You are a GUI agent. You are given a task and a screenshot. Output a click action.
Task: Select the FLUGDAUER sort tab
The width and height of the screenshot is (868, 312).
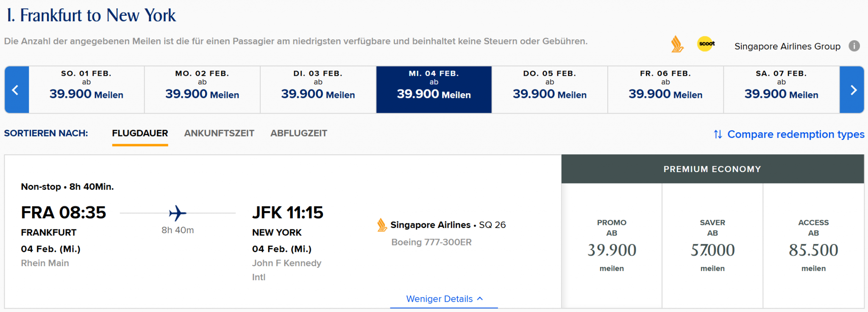pos(140,133)
